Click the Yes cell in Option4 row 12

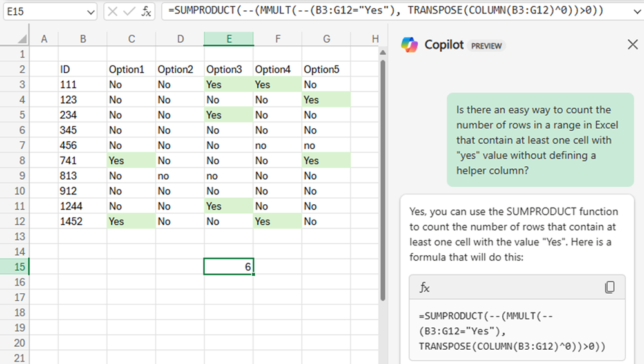tap(278, 221)
